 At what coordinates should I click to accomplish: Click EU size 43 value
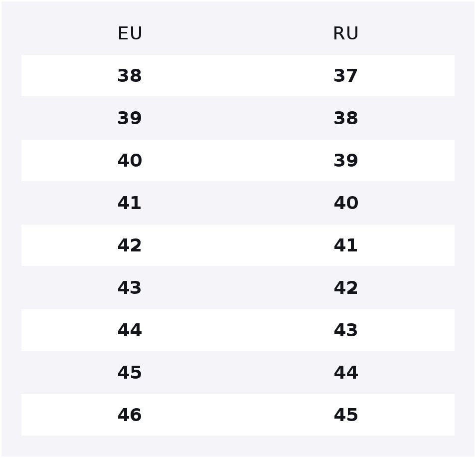point(130,288)
